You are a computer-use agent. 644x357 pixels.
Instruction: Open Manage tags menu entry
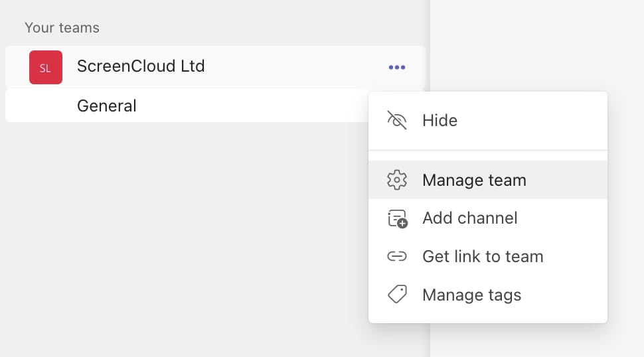[x=488, y=295]
